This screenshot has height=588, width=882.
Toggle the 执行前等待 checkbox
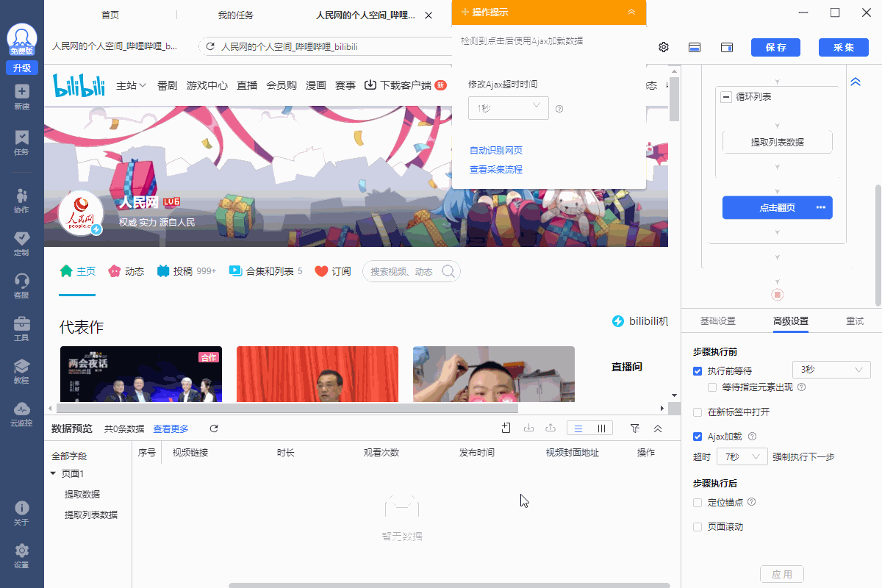[698, 371]
